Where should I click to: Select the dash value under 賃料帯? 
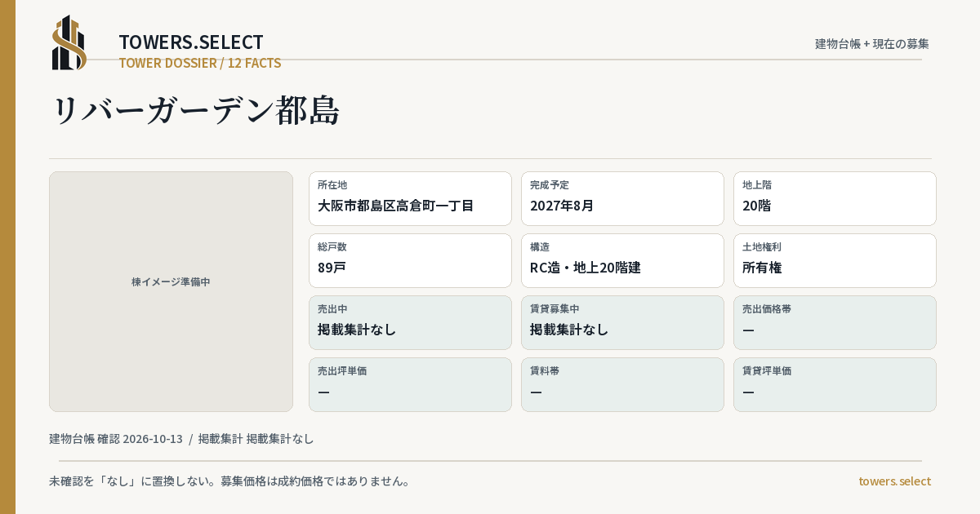(x=536, y=392)
